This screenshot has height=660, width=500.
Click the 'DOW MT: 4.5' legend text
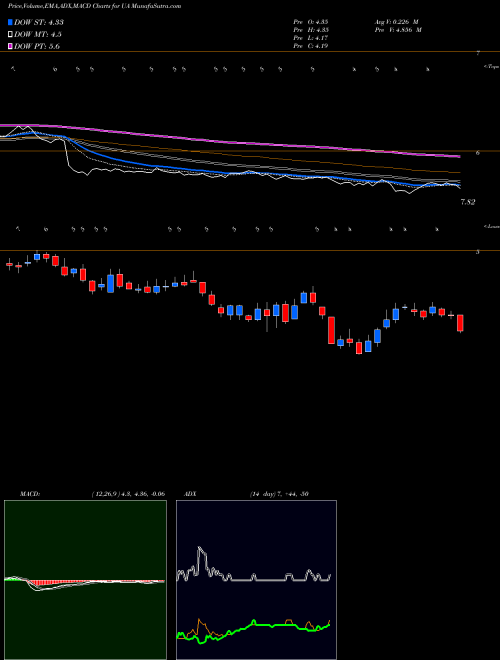[37, 35]
